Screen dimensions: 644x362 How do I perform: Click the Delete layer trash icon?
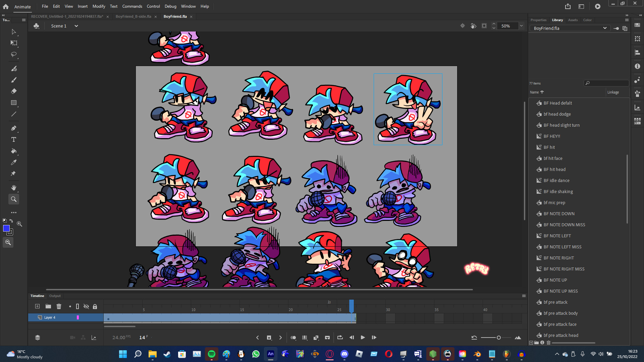(59, 306)
